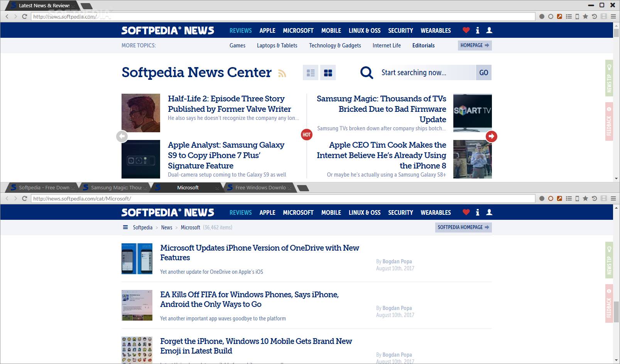Click the bookmark star icon in top pane toolbar

585,17
